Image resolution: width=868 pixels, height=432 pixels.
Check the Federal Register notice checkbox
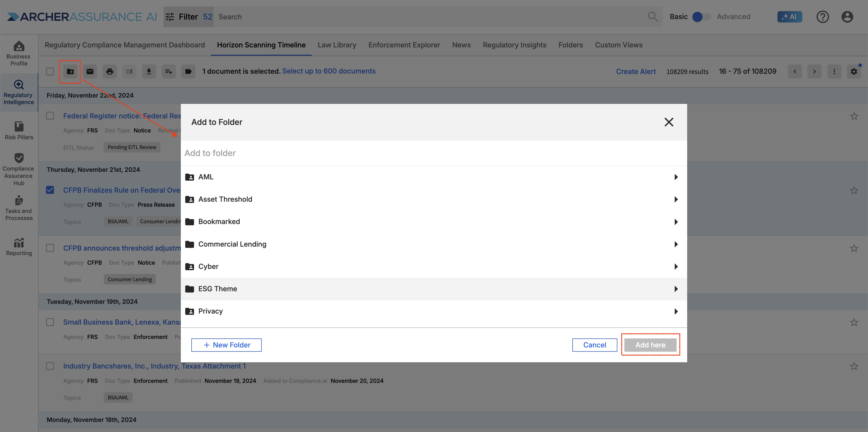50,116
